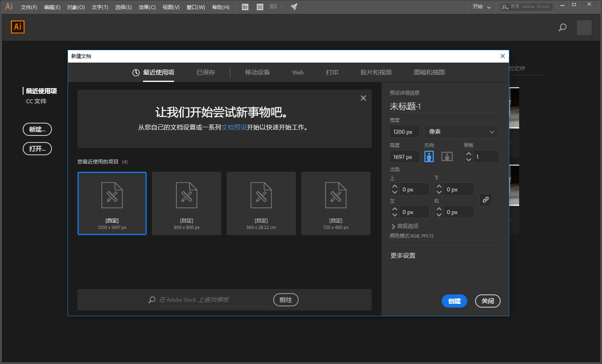
Task: Switch to 图稿和插图 tab
Action: [429, 72]
